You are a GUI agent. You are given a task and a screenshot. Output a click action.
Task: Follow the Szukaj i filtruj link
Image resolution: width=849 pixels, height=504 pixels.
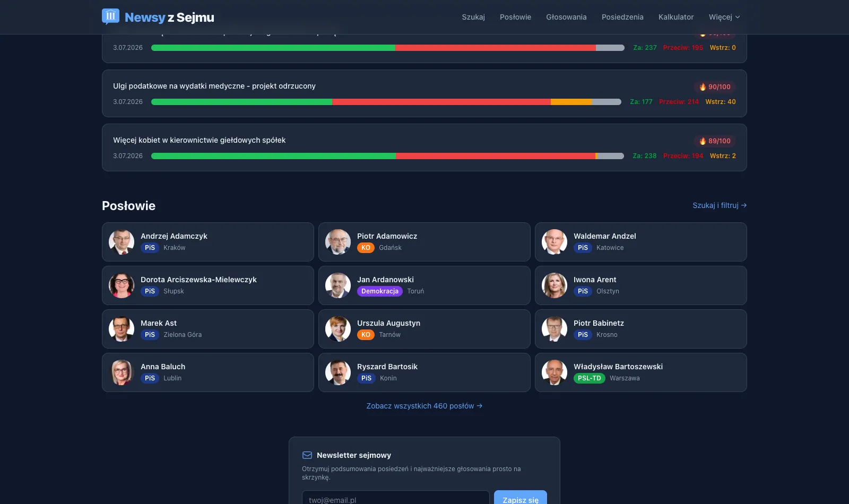[x=720, y=205]
